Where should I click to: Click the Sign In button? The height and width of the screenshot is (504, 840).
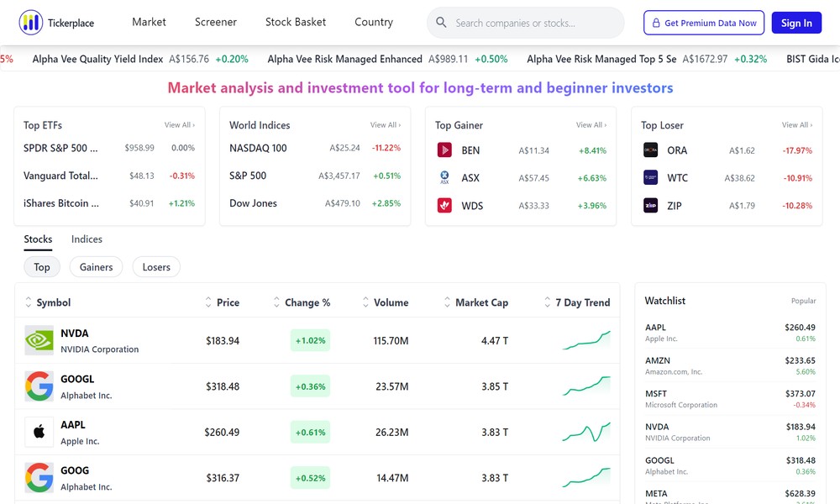[x=795, y=23]
